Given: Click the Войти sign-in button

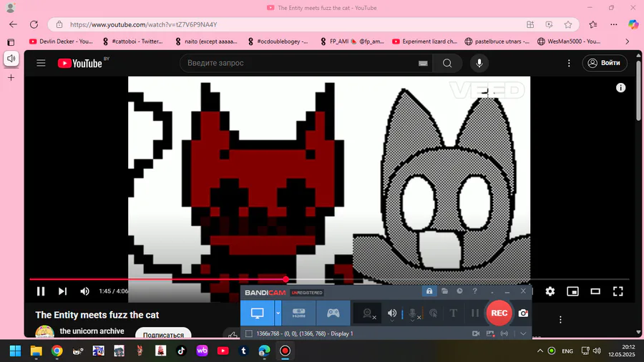Looking at the screenshot, I should pyautogui.click(x=605, y=63).
